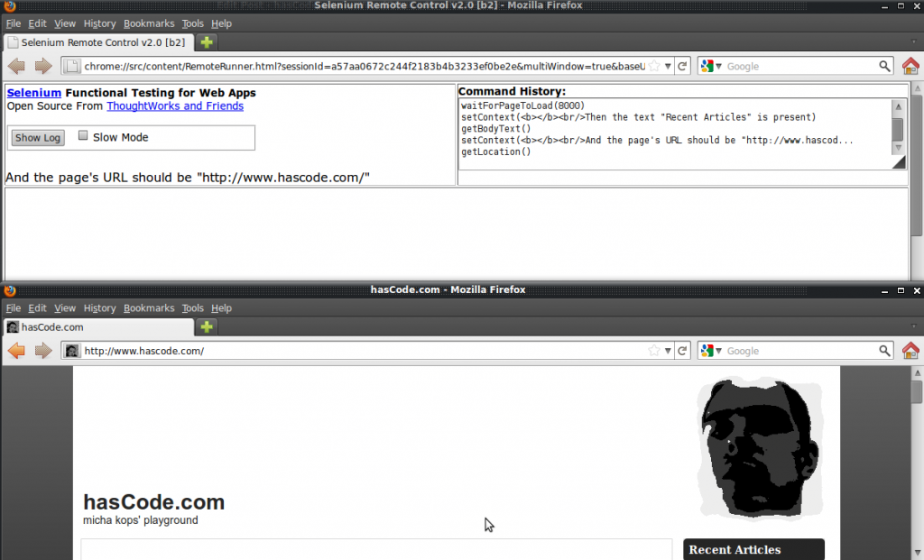
Task: Follow the Selenium hyperlink
Action: (x=33, y=92)
